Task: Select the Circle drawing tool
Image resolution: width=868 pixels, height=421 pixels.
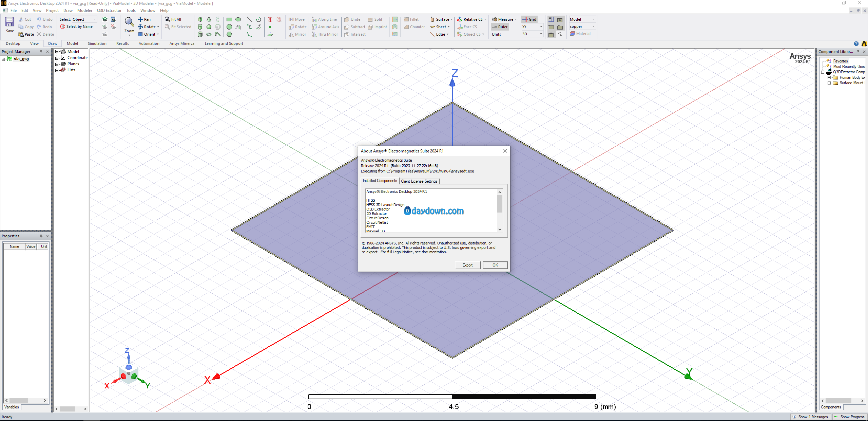Action: pyautogui.click(x=229, y=27)
